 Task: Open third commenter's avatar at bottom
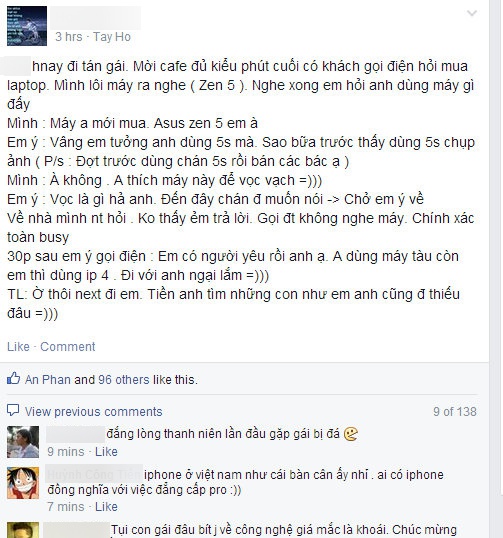pyautogui.click(x=23, y=530)
